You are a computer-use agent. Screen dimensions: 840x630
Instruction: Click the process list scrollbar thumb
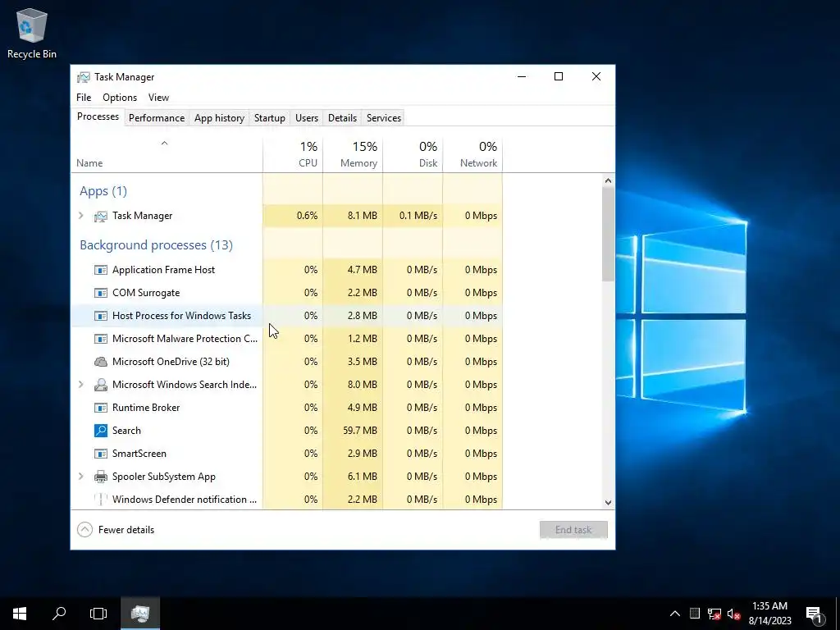click(608, 234)
